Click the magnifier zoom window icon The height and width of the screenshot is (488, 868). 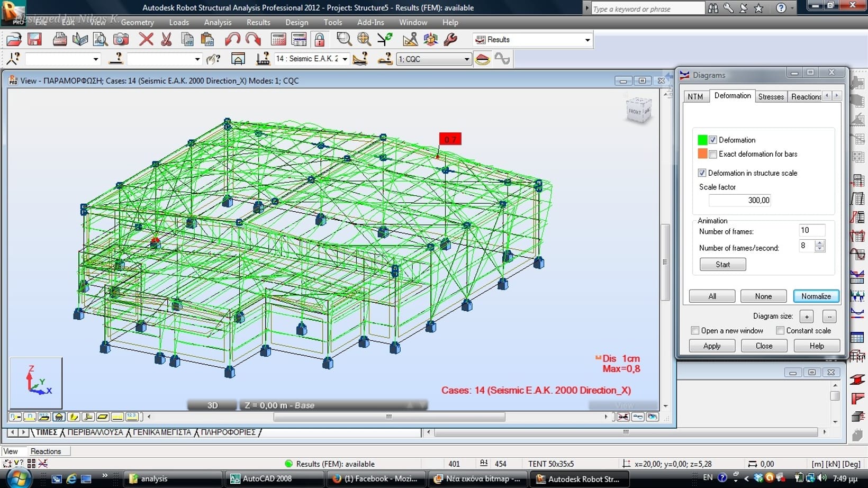(x=343, y=40)
